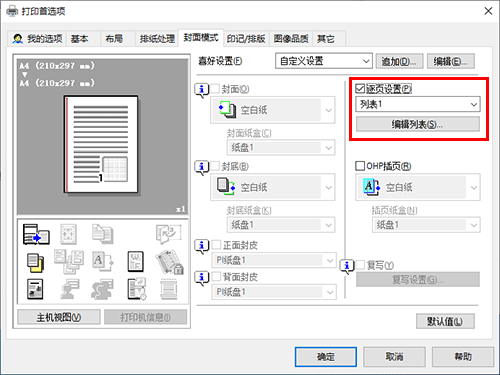
Task: Open the 排纸处理 tab
Action: pyautogui.click(x=157, y=39)
